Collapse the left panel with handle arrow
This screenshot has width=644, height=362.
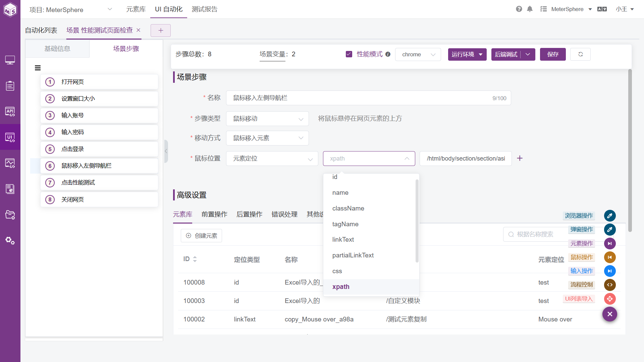166,151
